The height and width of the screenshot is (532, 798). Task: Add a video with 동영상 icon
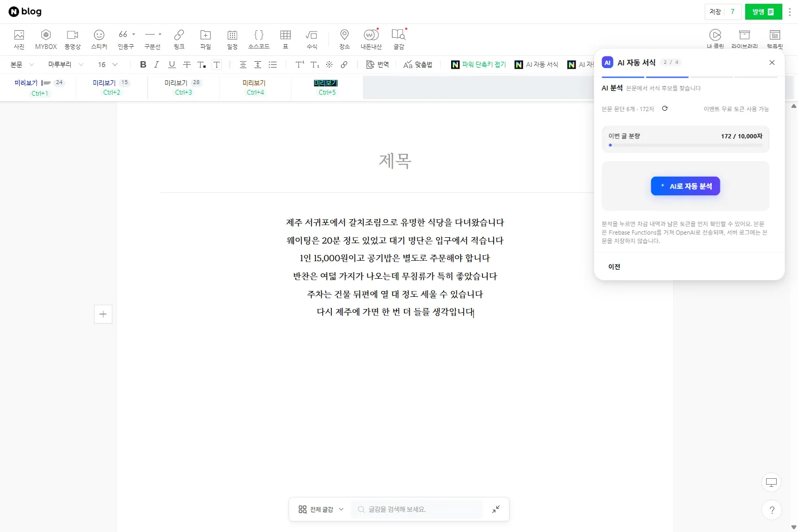tap(72, 39)
